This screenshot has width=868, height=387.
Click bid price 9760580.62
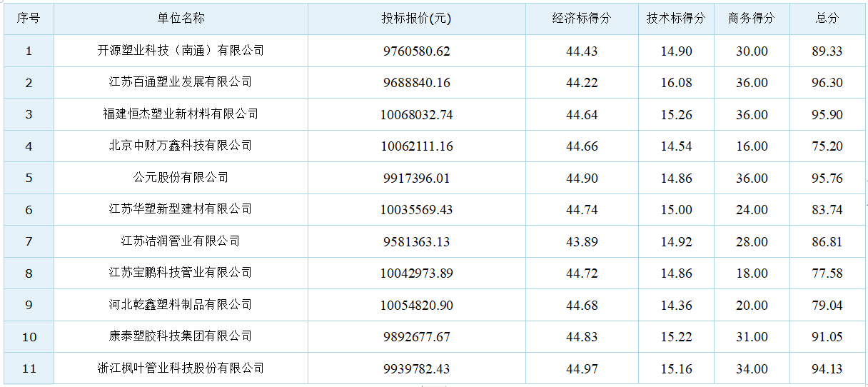click(x=417, y=51)
